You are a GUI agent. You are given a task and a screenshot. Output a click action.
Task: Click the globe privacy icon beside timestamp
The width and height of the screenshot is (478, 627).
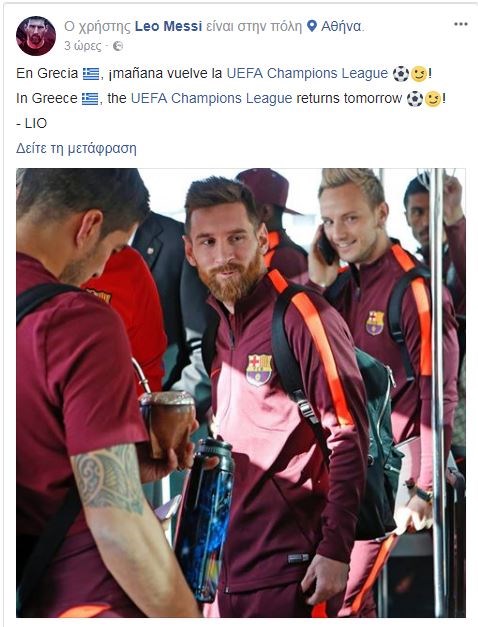pos(118,46)
